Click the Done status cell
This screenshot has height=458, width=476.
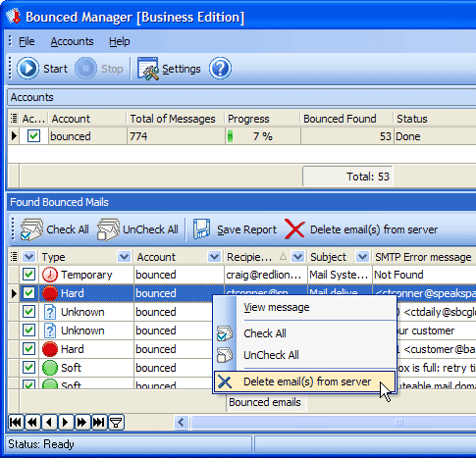coord(435,136)
